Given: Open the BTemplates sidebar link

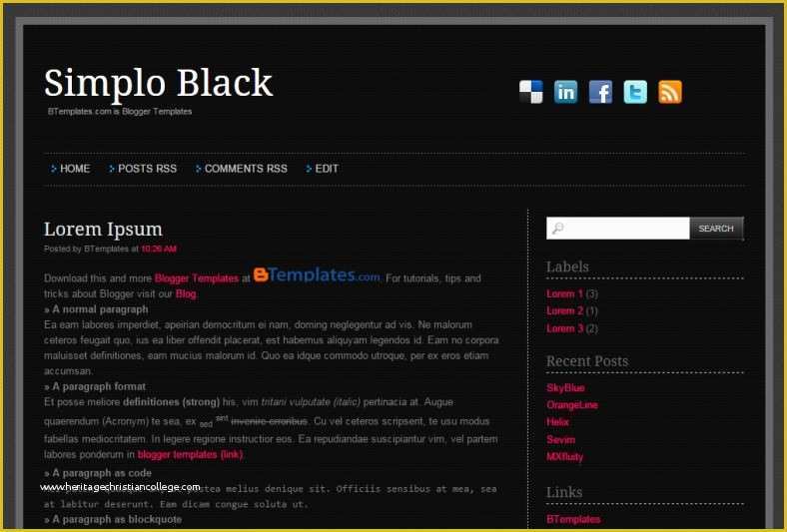Looking at the screenshot, I should [573, 519].
